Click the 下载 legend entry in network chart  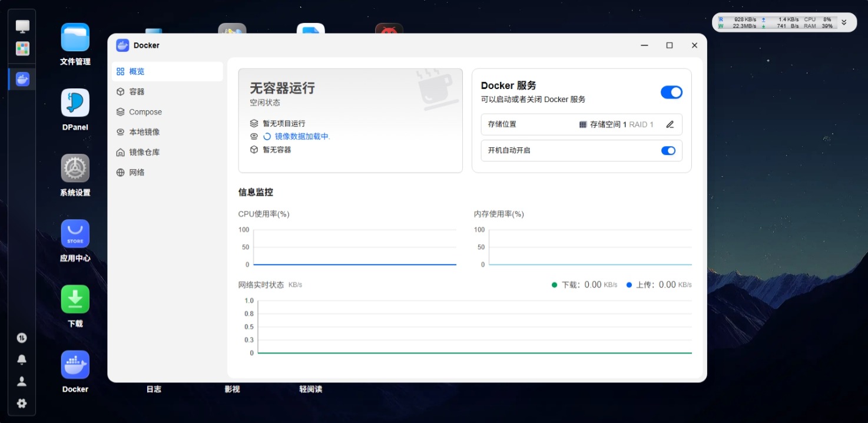[585, 285]
